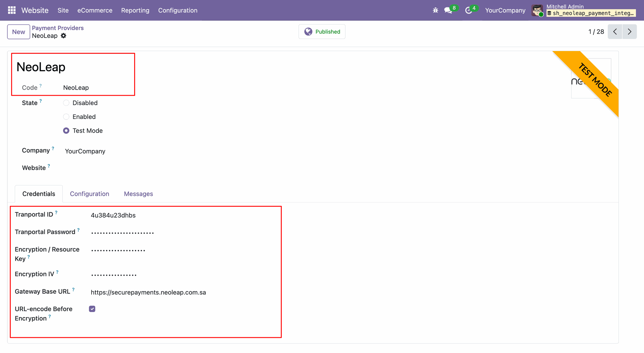Show help tooltip for Website field

tap(49, 166)
